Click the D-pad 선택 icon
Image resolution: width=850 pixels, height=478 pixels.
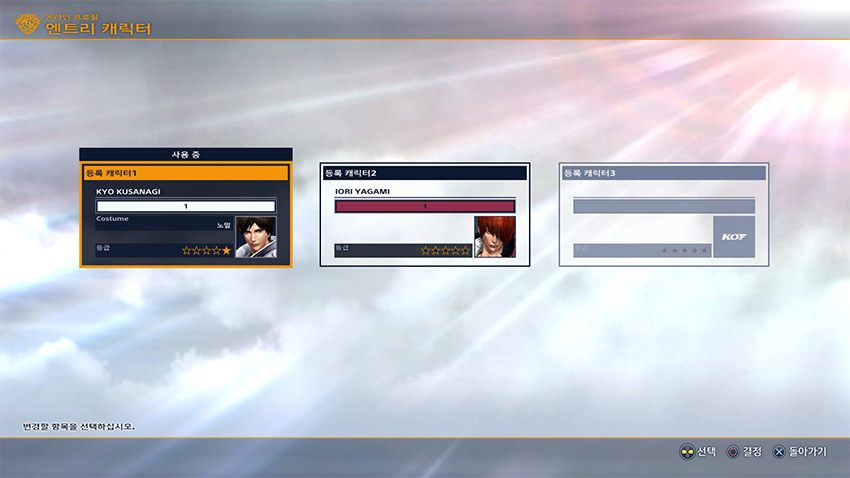686,452
